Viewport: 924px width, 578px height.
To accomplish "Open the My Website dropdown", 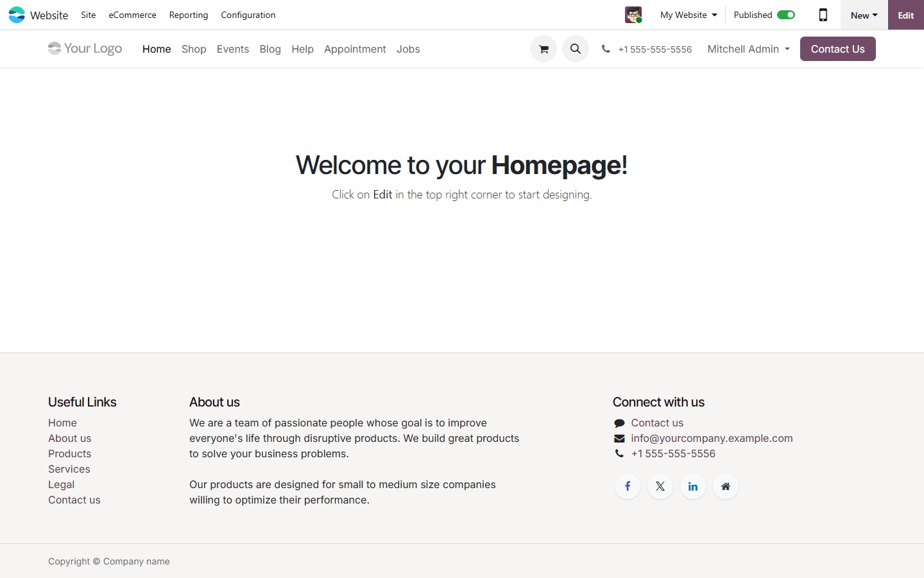I will [688, 14].
